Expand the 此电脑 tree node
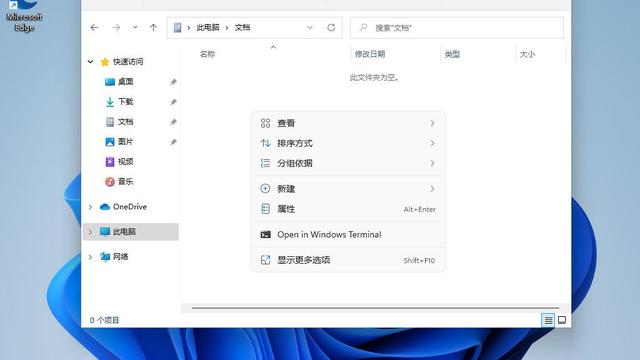Screen dimensions: 640x360 [x=90, y=232]
